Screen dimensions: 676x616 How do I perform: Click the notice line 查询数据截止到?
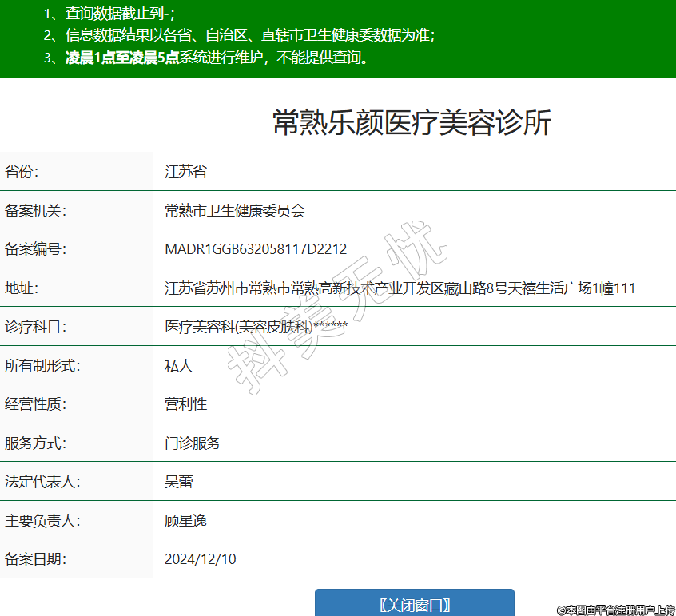[x=120, y=13]
